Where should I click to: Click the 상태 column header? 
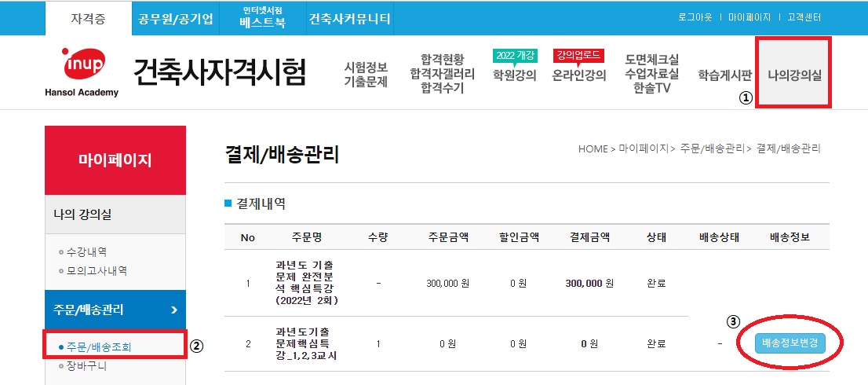click(656, 237)
